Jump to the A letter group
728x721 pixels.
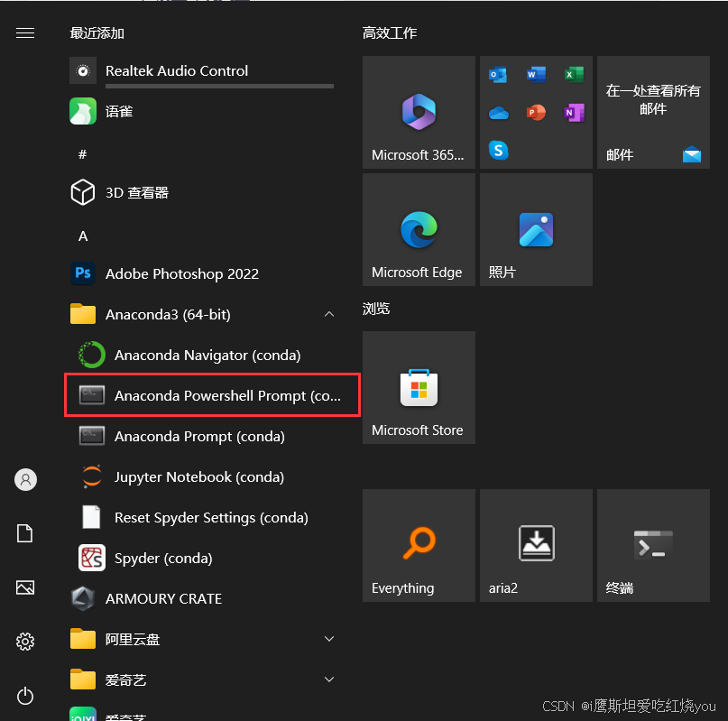pos(83,236)
